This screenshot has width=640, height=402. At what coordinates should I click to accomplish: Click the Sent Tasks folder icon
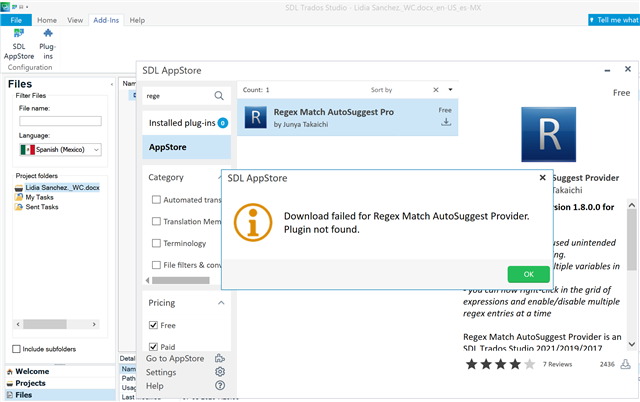pyautogui.click(x=19, y=207)
